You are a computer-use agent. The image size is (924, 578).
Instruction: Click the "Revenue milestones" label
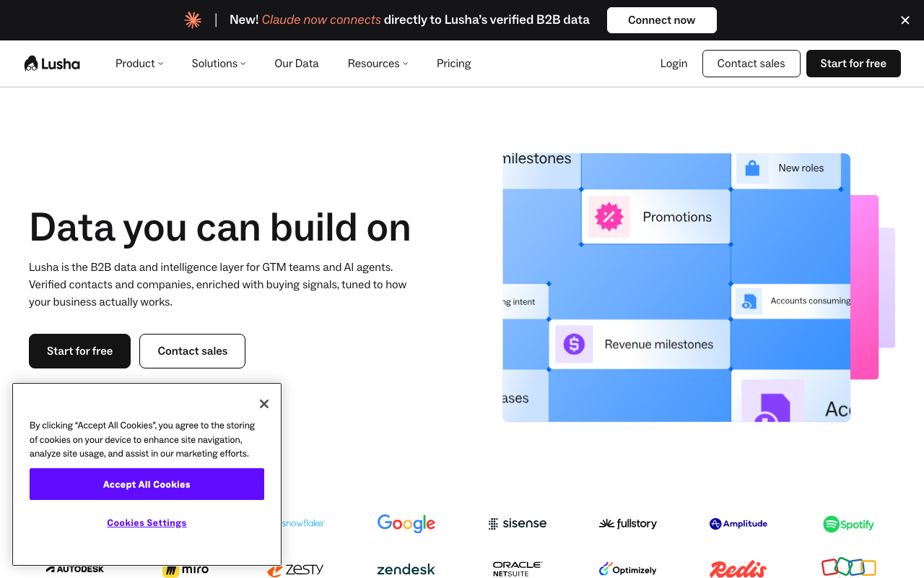coord(659,345)
